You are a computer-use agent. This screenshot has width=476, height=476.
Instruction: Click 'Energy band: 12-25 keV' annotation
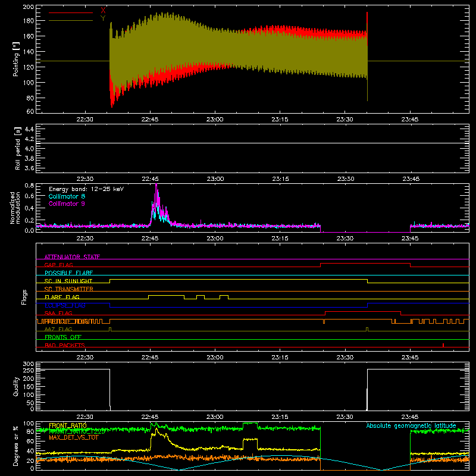(x=86, y=189)
